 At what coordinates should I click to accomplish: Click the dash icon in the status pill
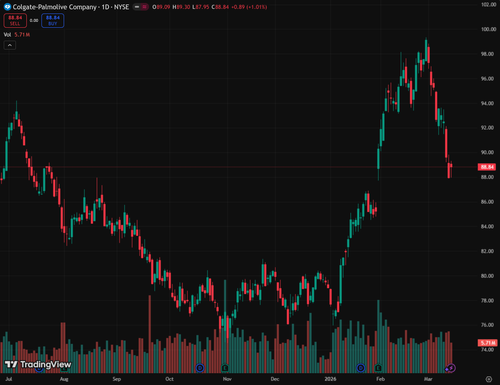tap(137, 7)
